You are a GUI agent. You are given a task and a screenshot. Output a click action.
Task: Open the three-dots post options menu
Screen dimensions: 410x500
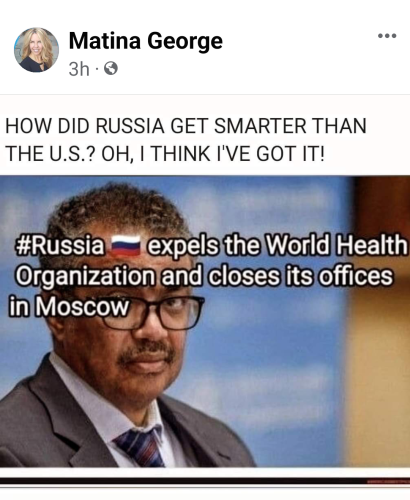click(x=387, y=36)
